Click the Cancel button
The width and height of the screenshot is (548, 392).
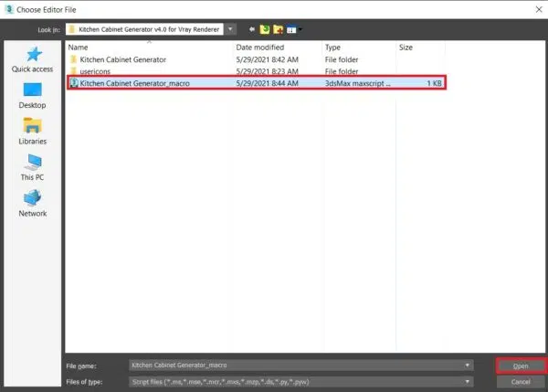pyautogui.click(x=521, y=382)
